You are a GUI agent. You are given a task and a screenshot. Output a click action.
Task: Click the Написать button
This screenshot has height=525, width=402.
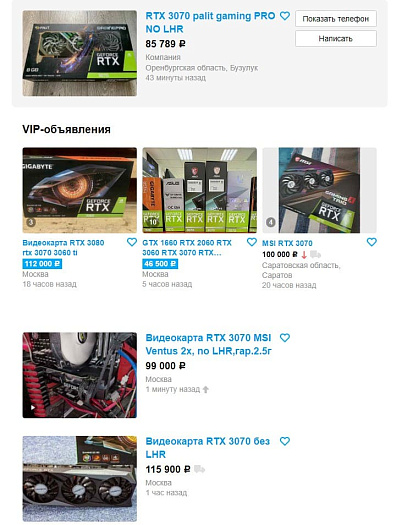(x=336, y=39)
